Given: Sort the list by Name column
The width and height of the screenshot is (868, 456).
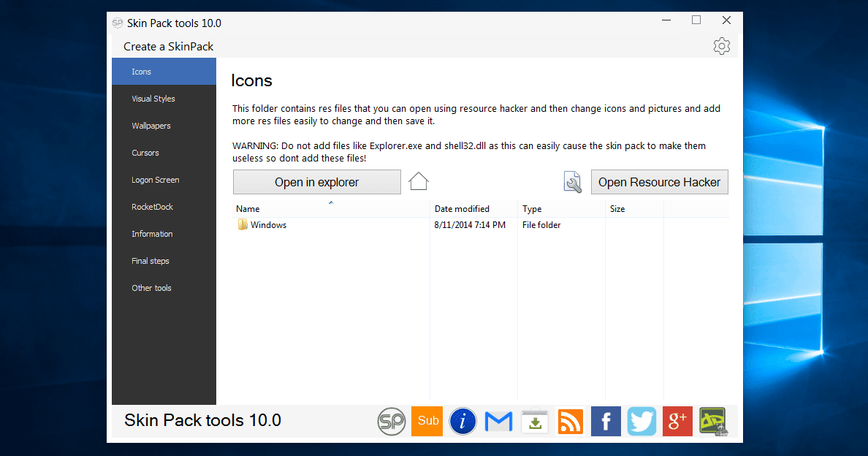Looking at the screenshot, I should tap(331, 208).
